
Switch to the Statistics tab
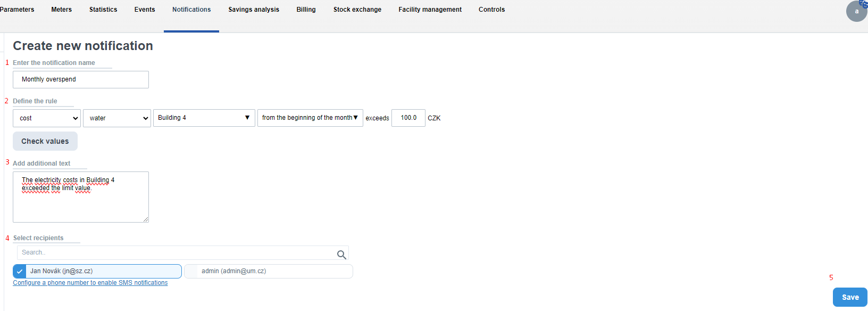(103, 10)
